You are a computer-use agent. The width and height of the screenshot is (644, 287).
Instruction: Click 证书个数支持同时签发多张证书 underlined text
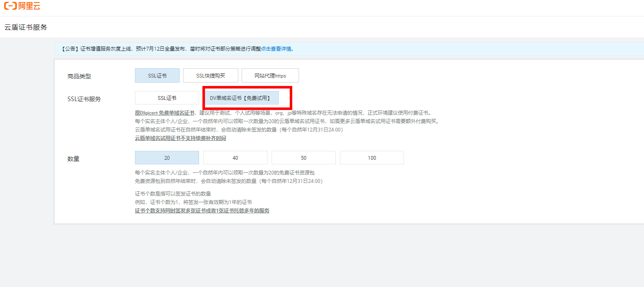click(x=202, y=211)
